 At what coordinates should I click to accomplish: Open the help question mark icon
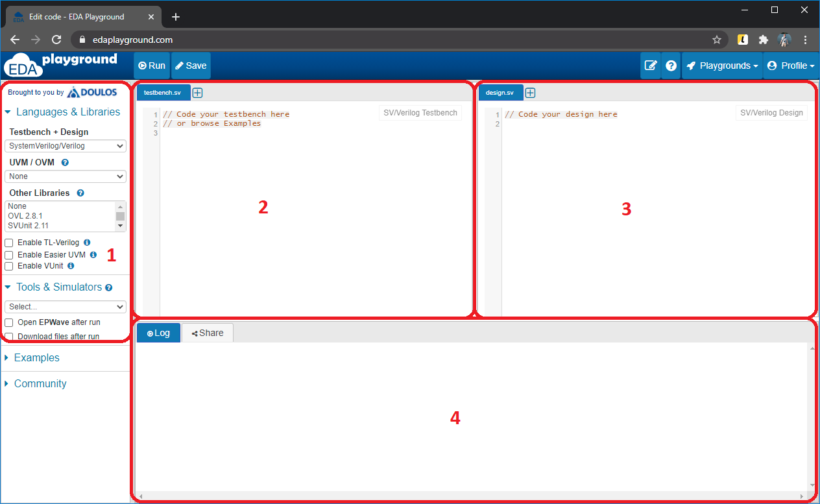point(671,66)
